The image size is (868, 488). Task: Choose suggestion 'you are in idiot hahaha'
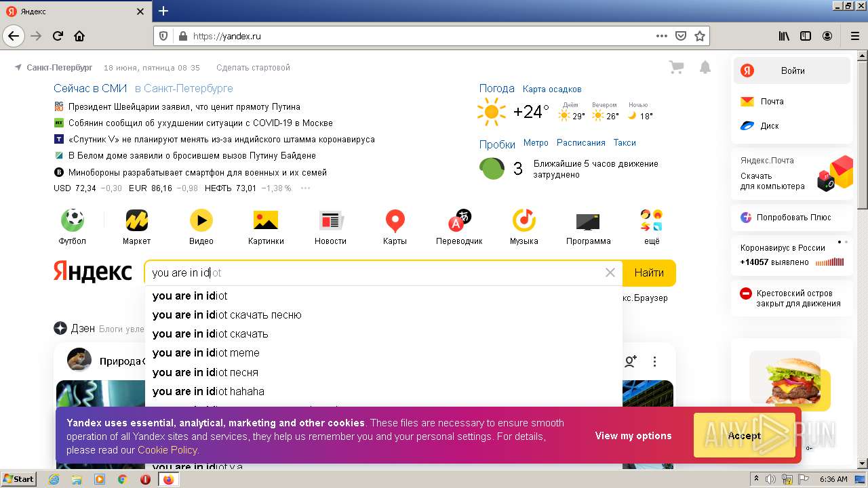click(x=383, y=391)
